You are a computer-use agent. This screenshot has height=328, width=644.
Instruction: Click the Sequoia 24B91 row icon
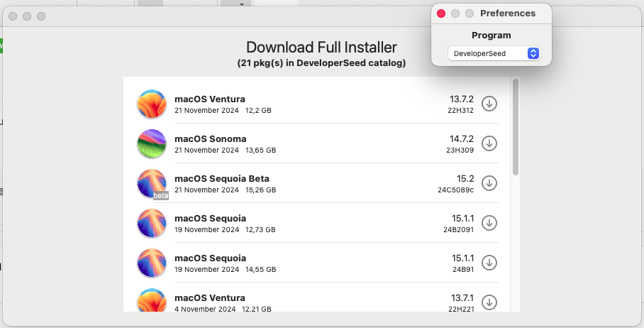pyautogui.click(x=152, y=263)
